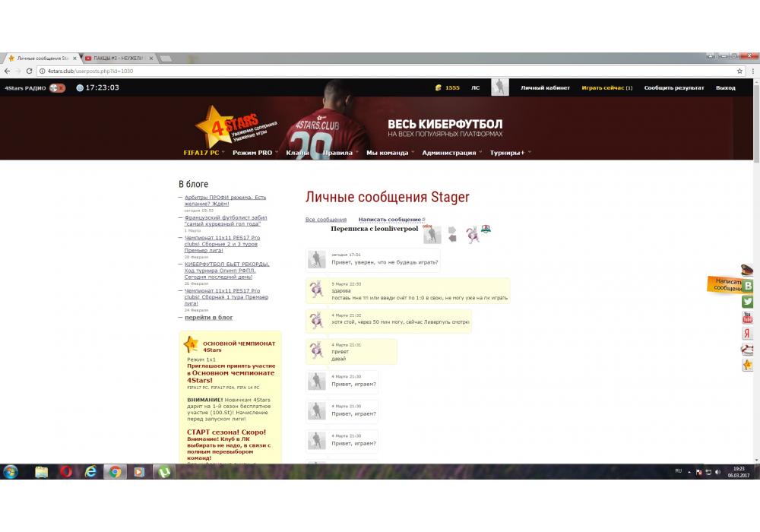Bookmark page with star icon
The width and height of the screenshot is (760, 532).
tap(739, 71)
